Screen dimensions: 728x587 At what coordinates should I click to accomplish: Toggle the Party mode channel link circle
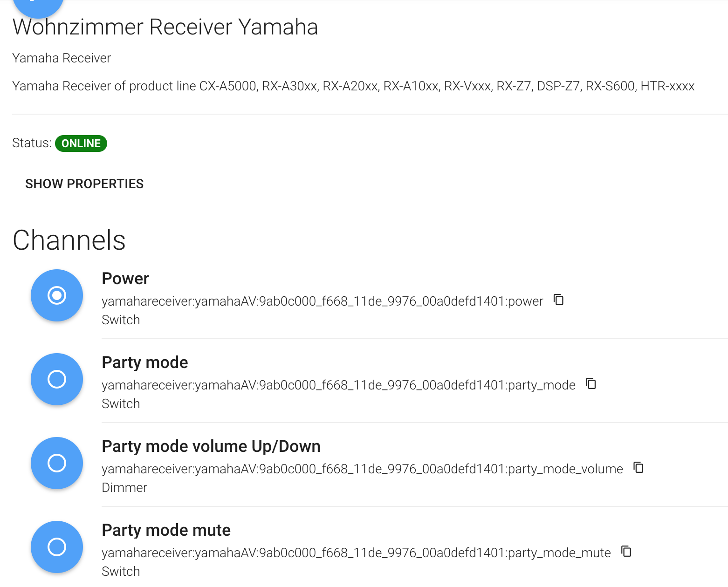[x=57, y=379]
